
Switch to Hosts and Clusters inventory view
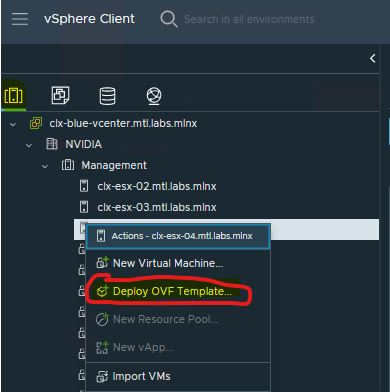coord(14,95)
